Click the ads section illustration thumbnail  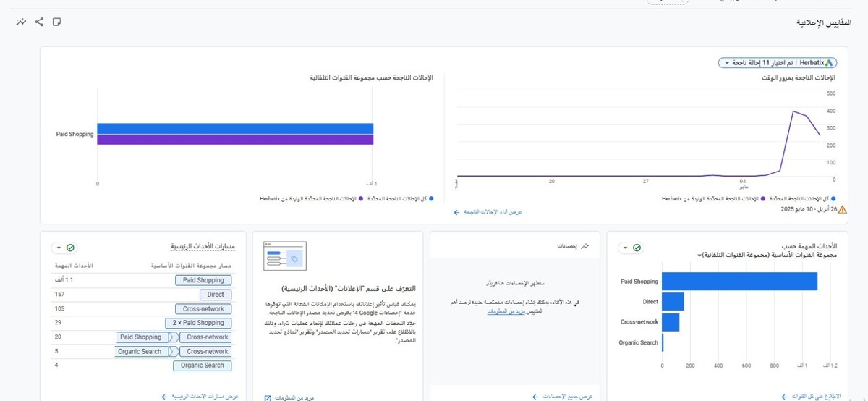point(285,257)
